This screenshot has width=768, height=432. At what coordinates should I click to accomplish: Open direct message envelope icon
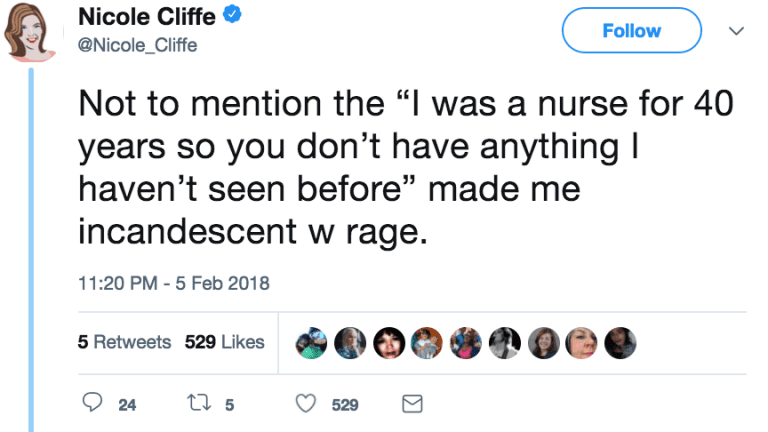point(412,404)
